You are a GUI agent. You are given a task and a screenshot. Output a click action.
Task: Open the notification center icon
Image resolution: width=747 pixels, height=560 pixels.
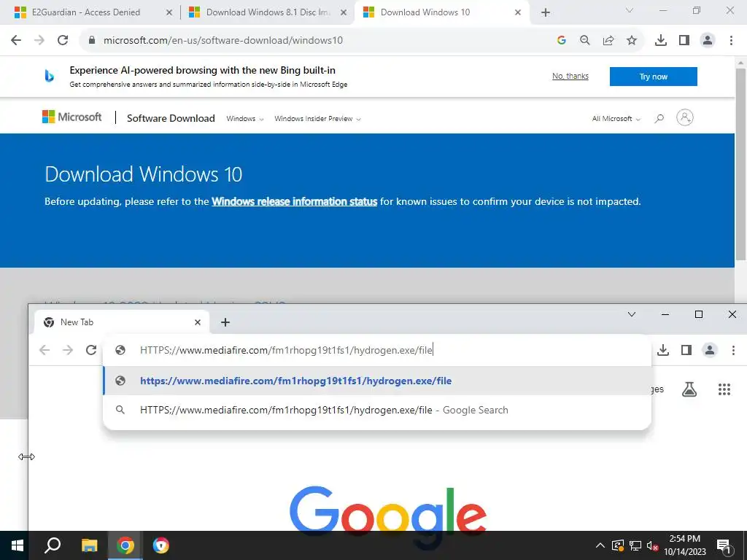[x=724, y=545]
